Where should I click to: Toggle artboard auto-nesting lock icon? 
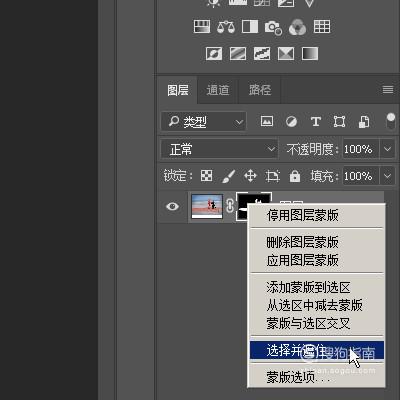[x=272, y=176]
